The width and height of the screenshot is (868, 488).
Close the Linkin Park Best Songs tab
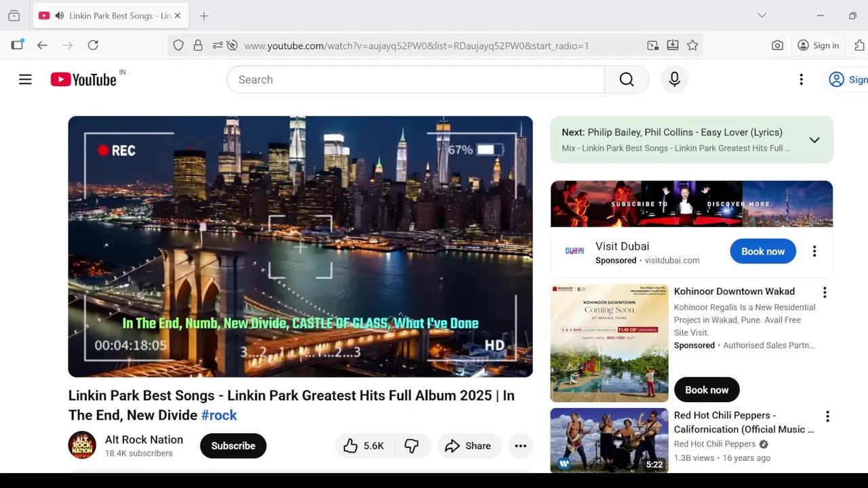pyautogui.click(x=178, y=16)
